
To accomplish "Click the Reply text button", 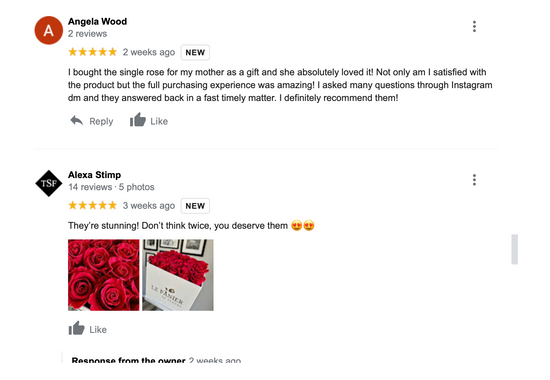I will coord(101,121).
